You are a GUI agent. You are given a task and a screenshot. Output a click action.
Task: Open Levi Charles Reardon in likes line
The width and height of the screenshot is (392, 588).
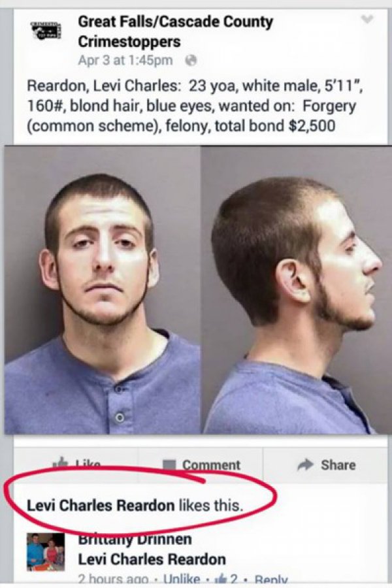pos(101,506)
